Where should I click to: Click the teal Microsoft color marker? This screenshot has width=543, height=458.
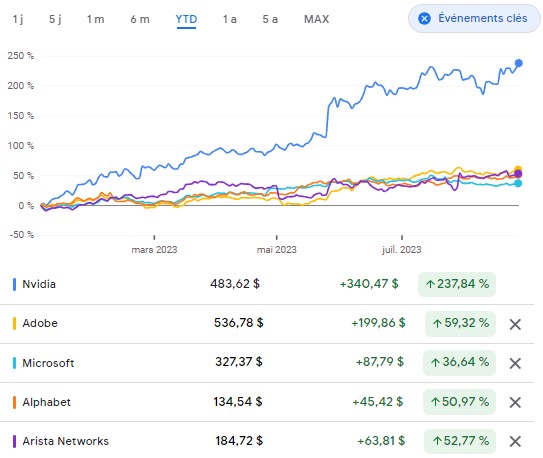point(14,363)
